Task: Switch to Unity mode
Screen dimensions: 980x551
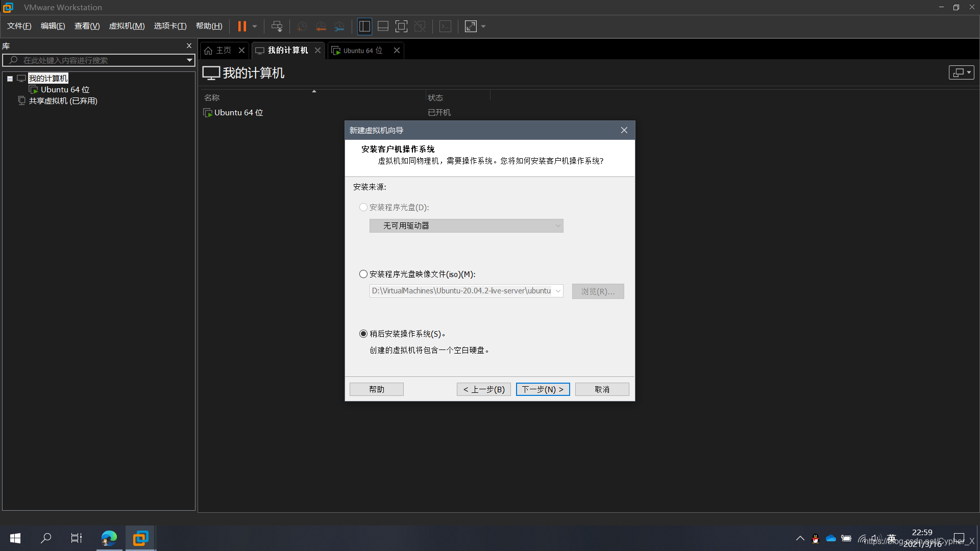Action: coord(420,26)
